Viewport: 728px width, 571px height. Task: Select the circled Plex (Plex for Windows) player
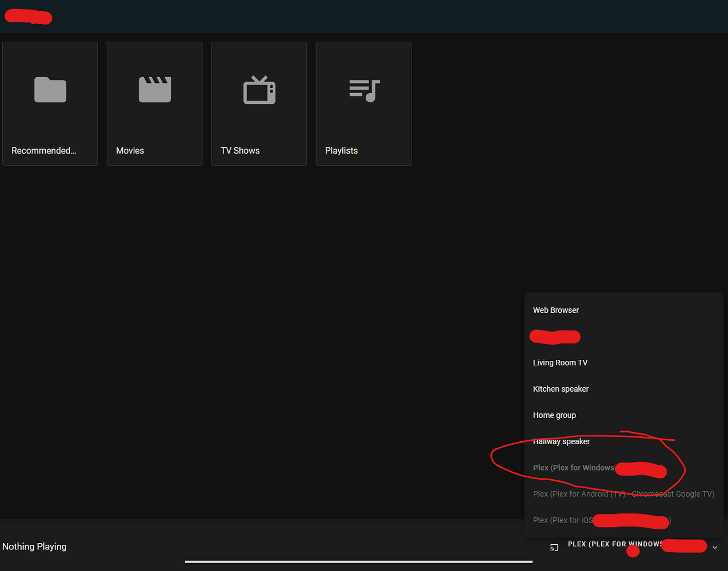click(574, 467)
